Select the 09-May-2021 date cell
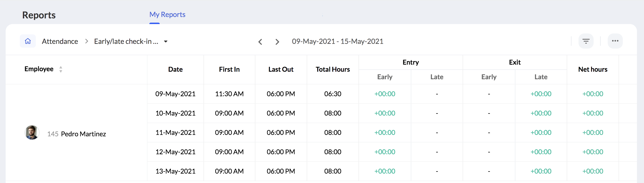The height and width of the screenshot is (183, 644). pyautogui.click(x=175, y=94)
